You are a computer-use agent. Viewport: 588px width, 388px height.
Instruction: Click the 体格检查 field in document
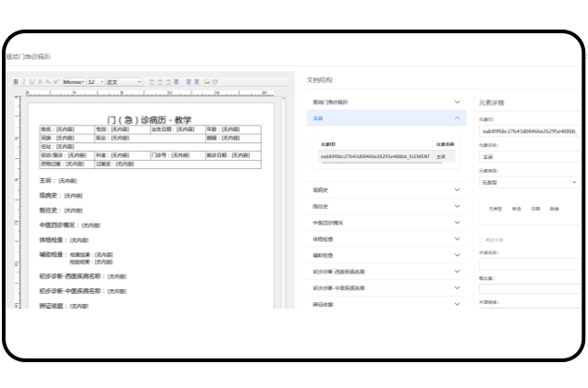64,240
